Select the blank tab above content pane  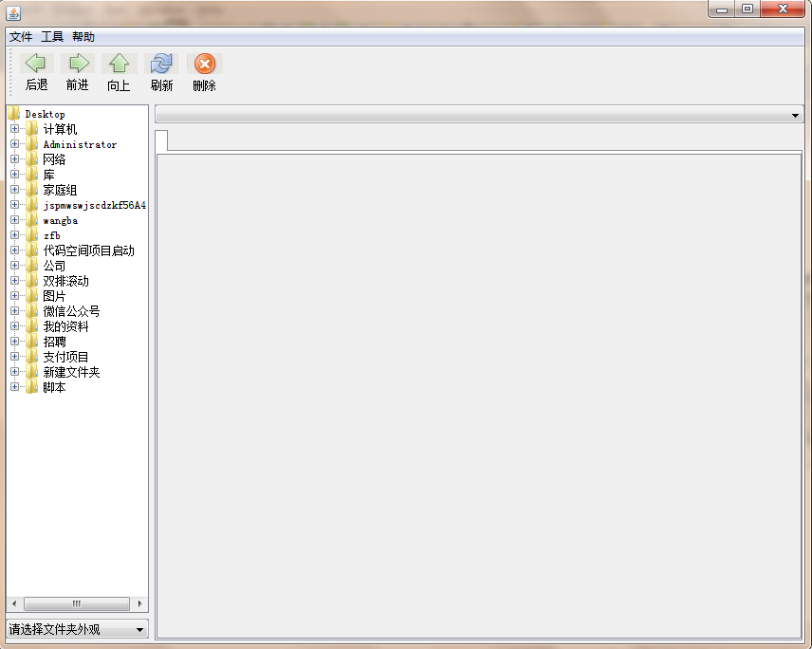tap(161, 140)
